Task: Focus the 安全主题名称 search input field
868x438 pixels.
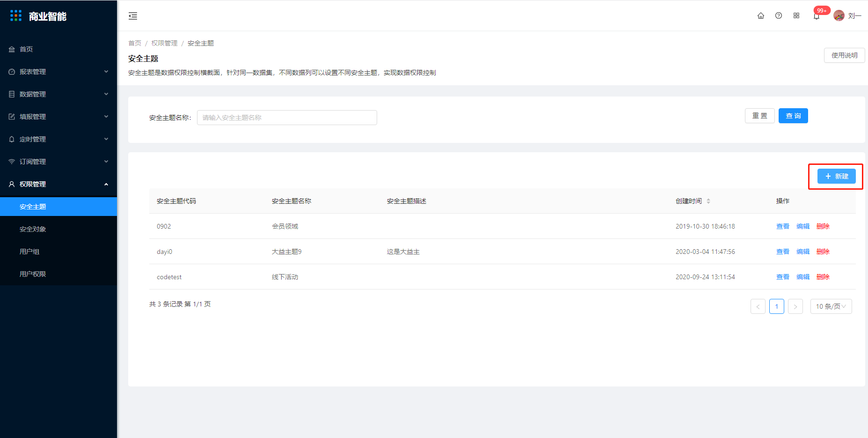Action: (287, 118)
